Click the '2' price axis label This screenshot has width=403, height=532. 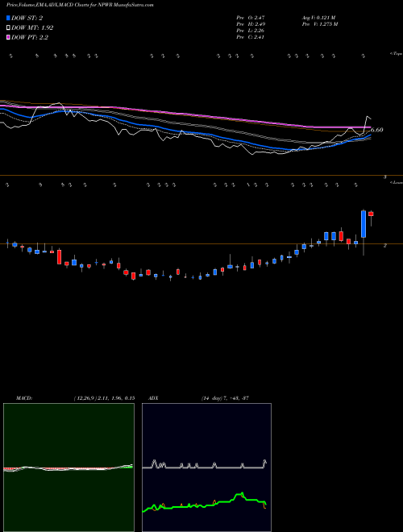[385, 245]
